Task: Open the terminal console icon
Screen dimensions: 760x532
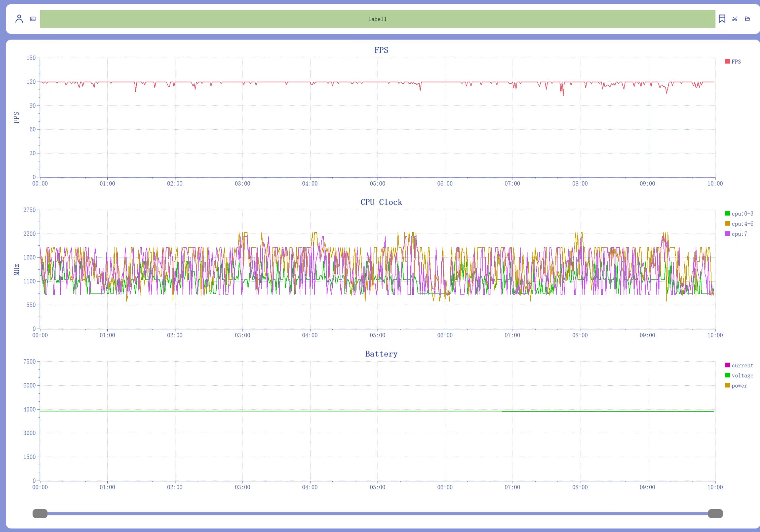Action: click(33, 19)
